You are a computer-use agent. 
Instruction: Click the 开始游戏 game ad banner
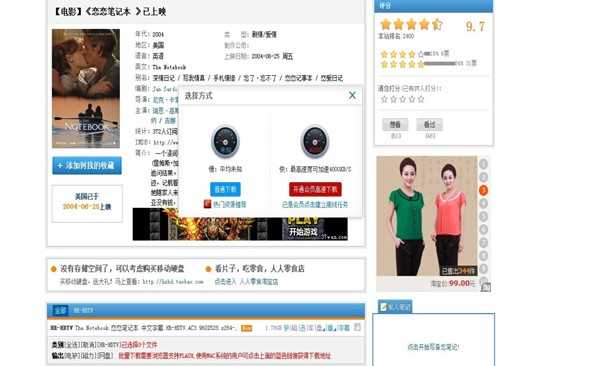click(x=240, y=228)
